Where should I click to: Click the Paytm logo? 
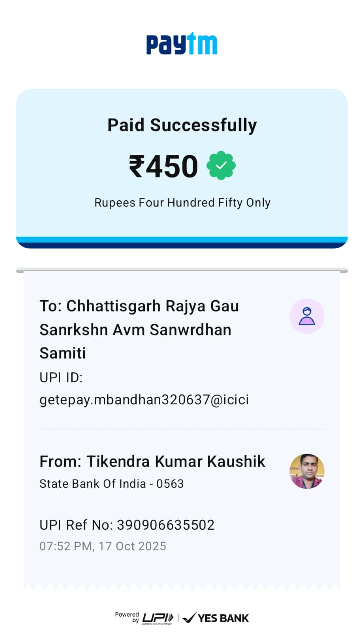(x=182, y=44)
